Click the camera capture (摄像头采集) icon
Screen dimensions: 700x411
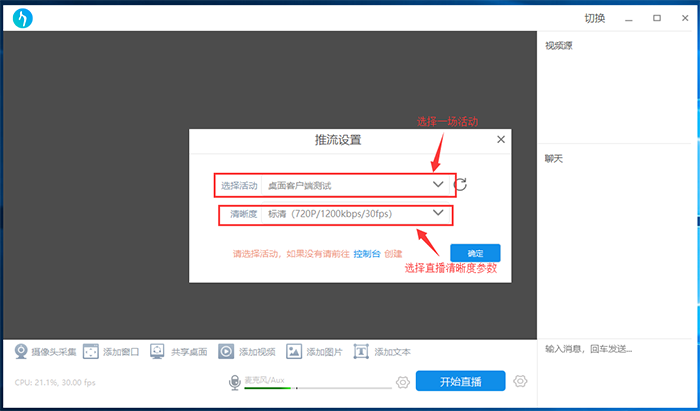20,352
